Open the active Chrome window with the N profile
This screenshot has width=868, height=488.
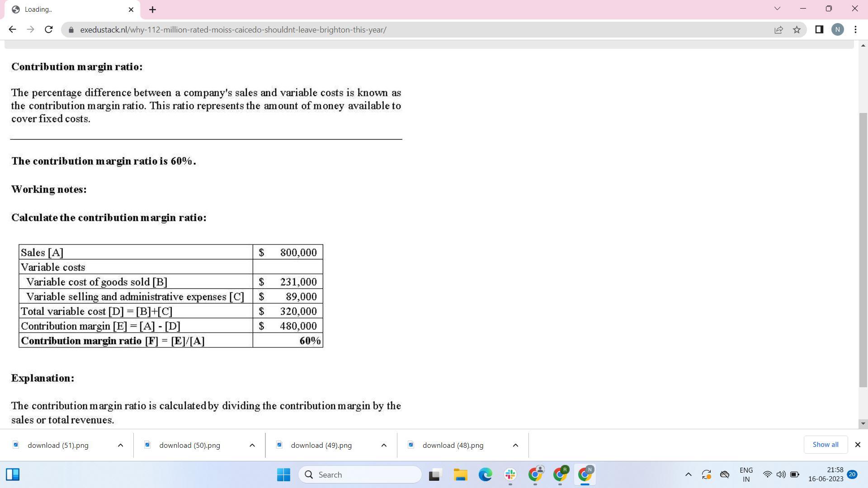[585, 475]
